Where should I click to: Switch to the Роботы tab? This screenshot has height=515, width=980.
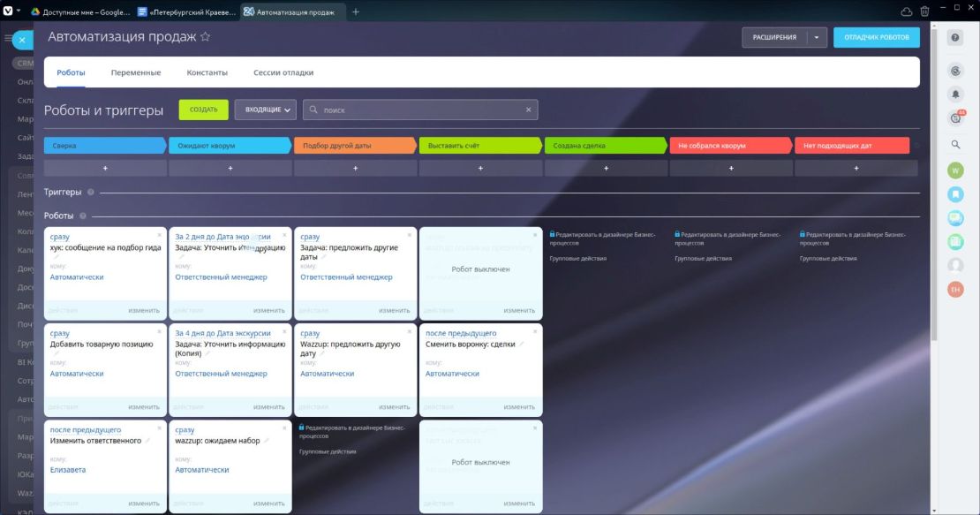71,72
